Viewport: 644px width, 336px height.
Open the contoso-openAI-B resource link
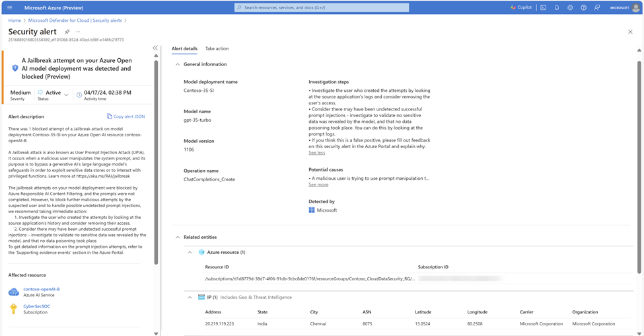[x=42, y=289]
